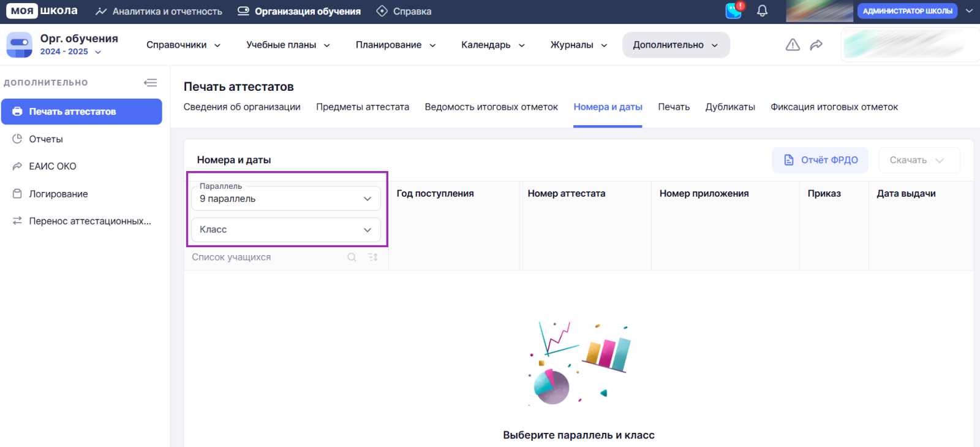Click the share arrow icon

[x=816, y=45]
